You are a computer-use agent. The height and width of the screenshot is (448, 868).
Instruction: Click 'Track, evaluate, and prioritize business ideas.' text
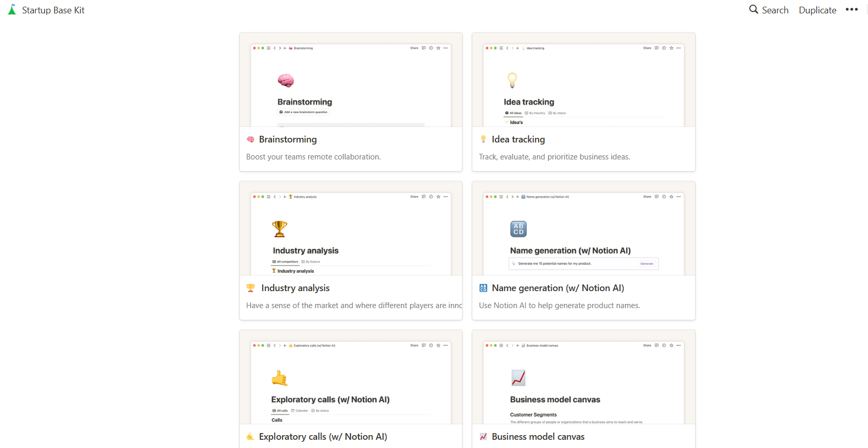tap(554, 157)
